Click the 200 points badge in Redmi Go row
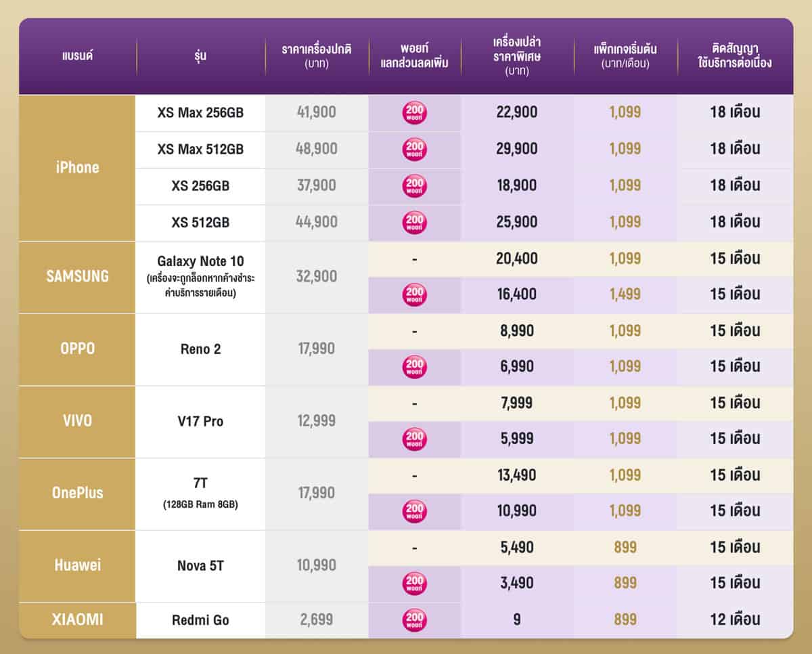 point(415,619)
